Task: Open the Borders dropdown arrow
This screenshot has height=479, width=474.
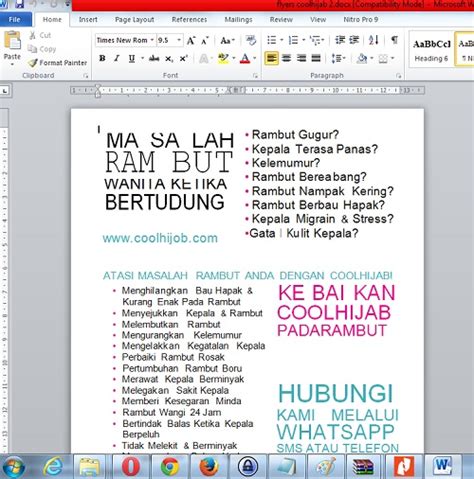Action: click(x=393, y=59)
